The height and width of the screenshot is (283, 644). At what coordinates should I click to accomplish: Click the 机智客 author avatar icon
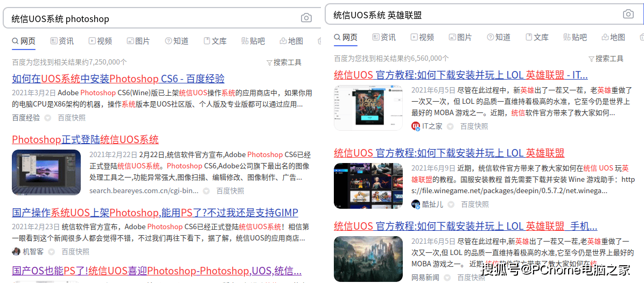coord(16,251)
